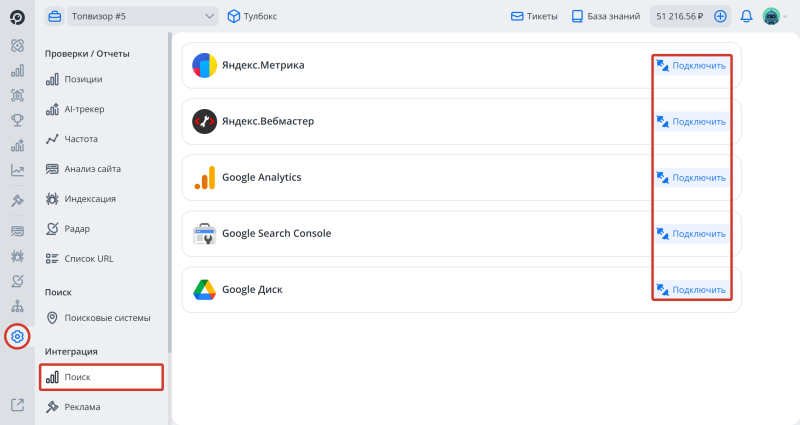Click the Google Search Console logo

[205, 234]
